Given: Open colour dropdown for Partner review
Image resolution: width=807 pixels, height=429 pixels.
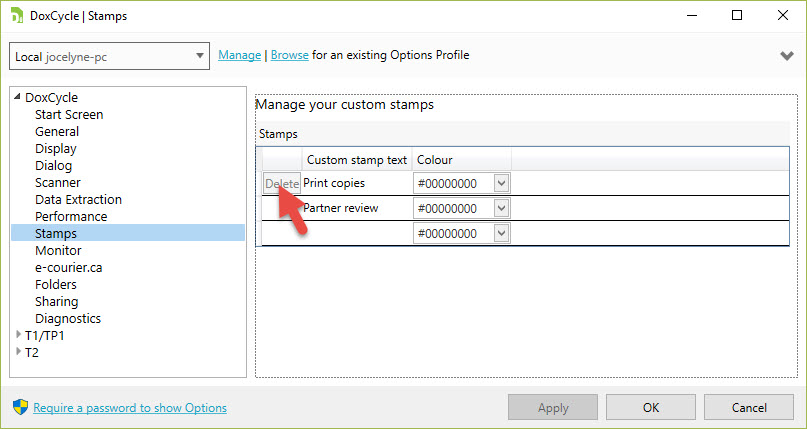Looking at the screenshot, I should point(502,208).
